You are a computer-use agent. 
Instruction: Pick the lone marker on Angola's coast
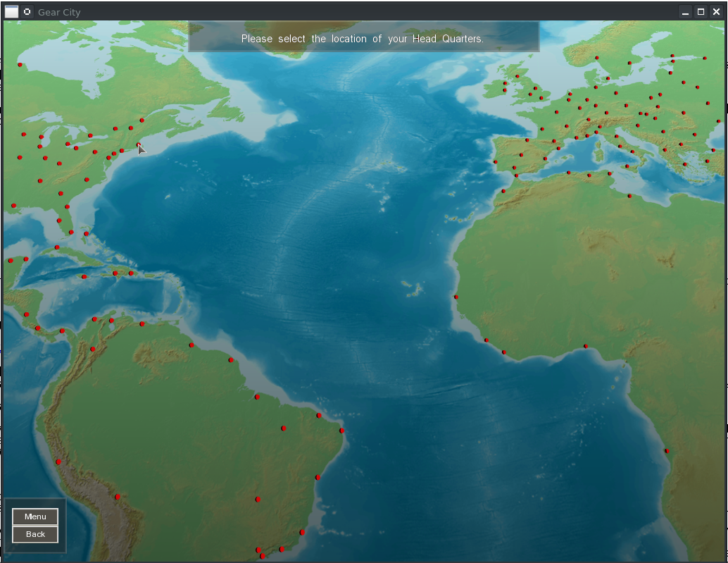tap(667, 451)
